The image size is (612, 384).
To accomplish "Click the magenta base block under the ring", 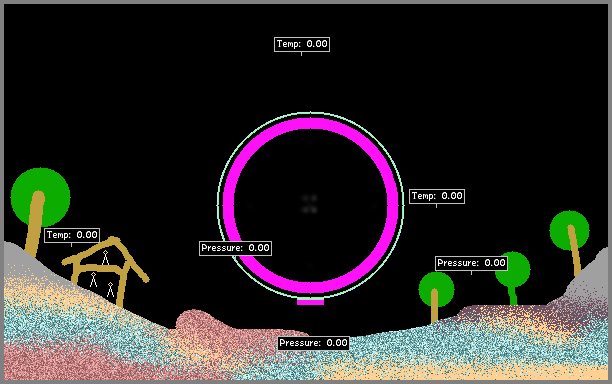I will coord(310,302).
